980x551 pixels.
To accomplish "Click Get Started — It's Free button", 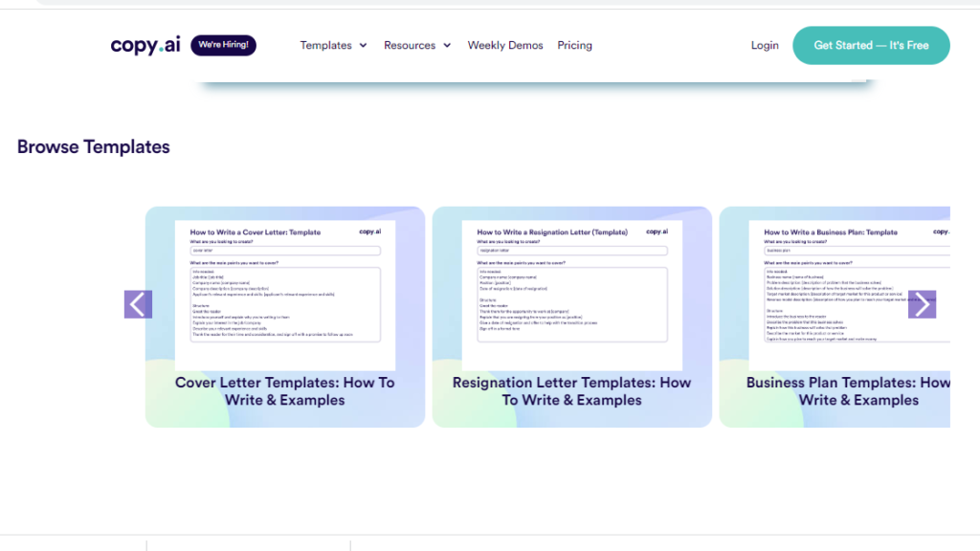I will click(871, 45).
